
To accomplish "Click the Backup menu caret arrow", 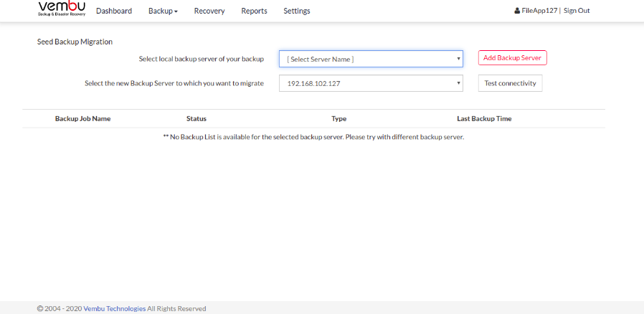I will [176, 12].
